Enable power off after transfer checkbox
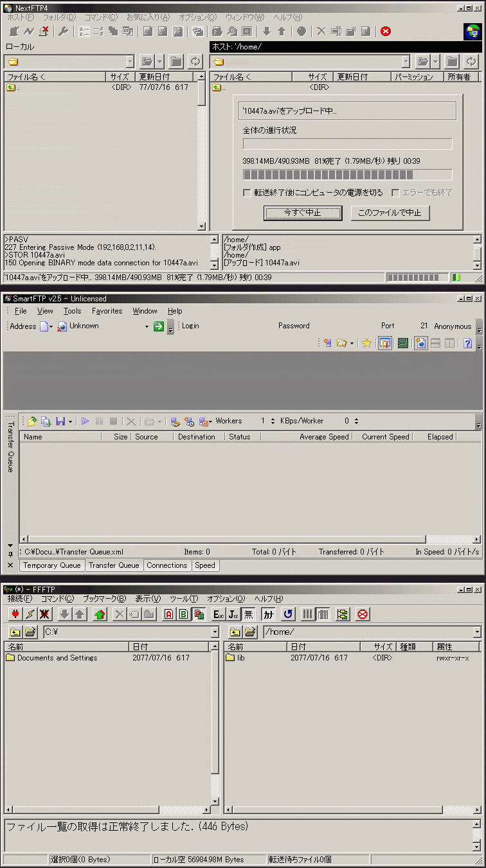The width and height of the screenshot is (486, 868). click(x=247, y=193)
